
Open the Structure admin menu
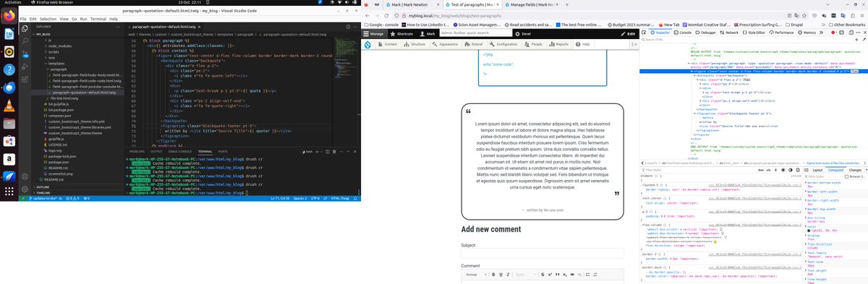pos(414,44)
